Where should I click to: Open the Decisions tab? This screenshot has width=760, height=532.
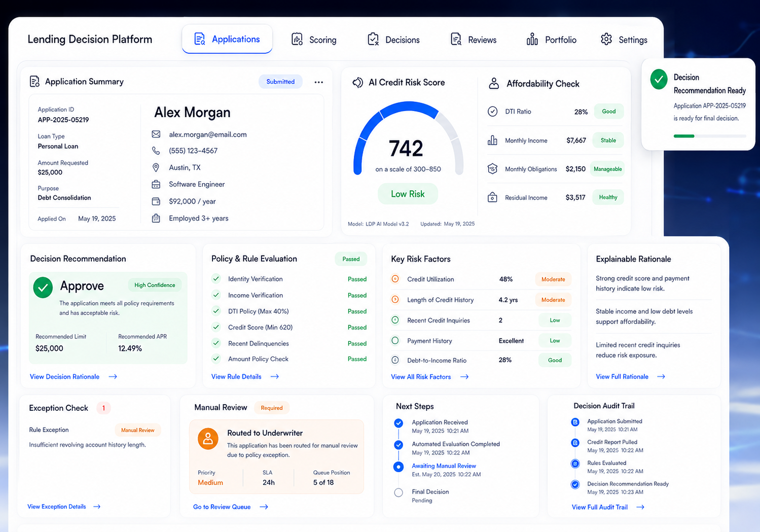coord(393,40)
